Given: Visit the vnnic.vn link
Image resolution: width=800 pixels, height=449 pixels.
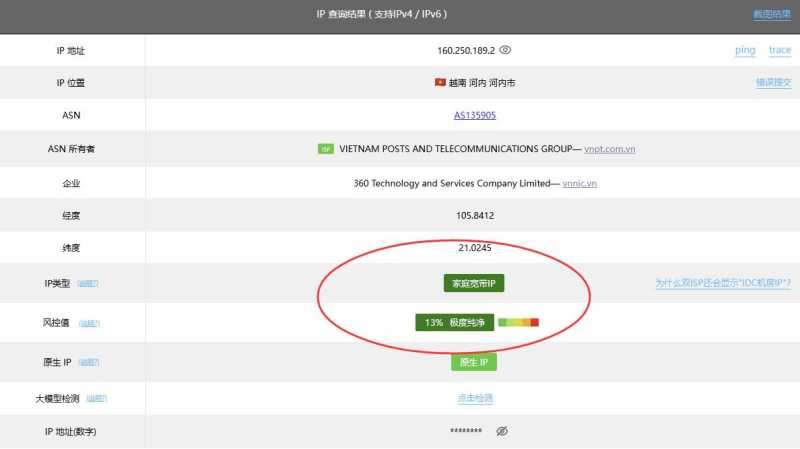Looking at the screenshot, I should click(580, 184).
